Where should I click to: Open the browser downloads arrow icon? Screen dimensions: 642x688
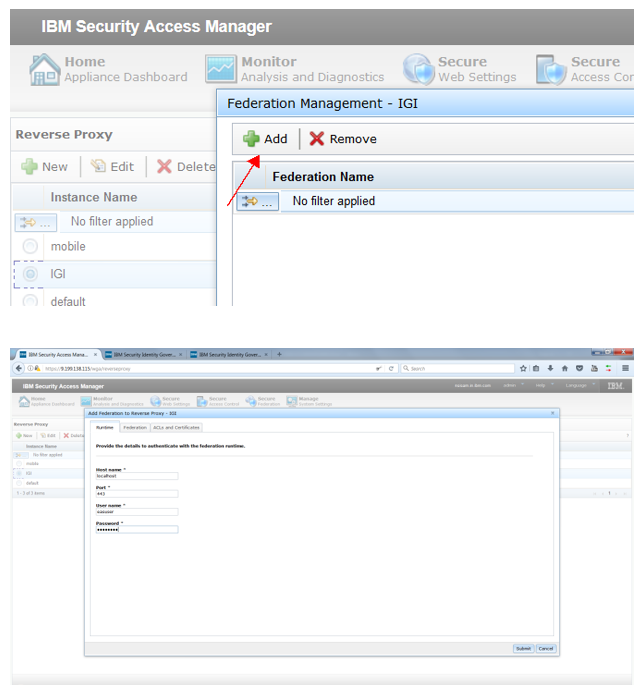tap(550, 369)
